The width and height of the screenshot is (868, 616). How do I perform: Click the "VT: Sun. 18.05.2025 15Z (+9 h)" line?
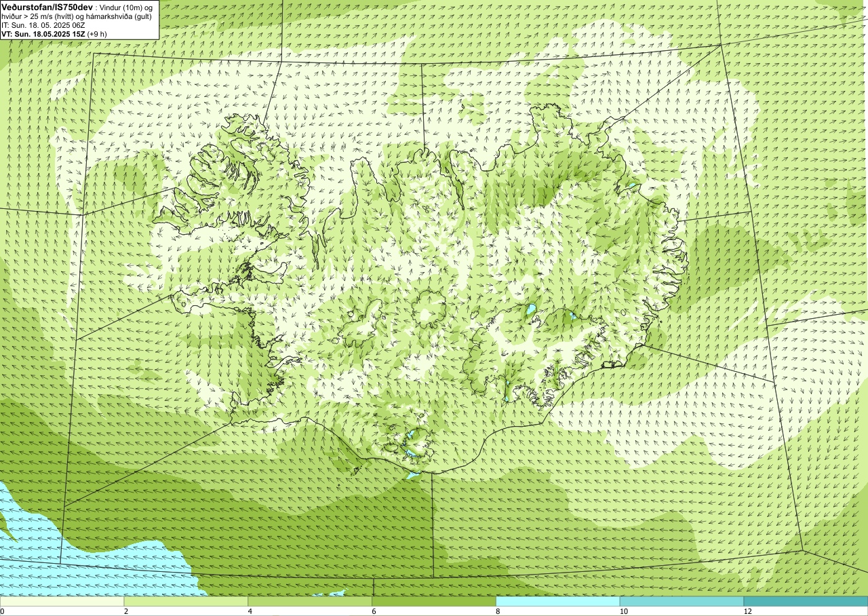54,33
